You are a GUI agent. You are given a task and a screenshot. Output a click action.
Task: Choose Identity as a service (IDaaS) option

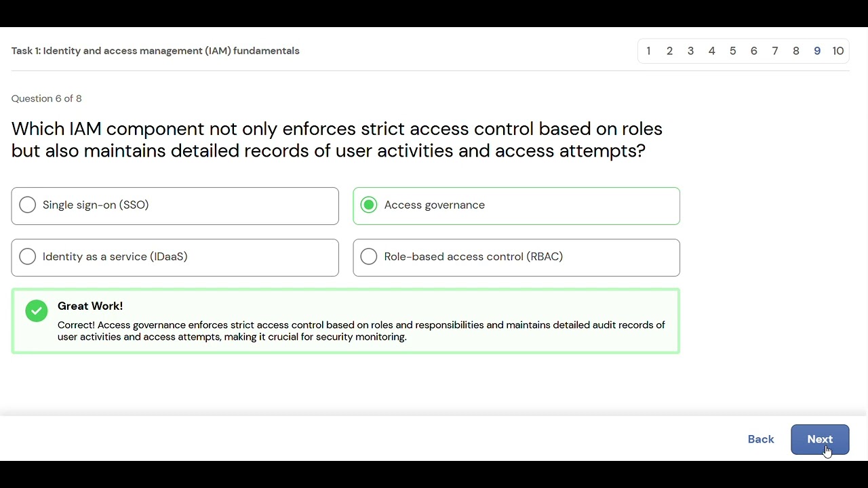tap(175, 258)
